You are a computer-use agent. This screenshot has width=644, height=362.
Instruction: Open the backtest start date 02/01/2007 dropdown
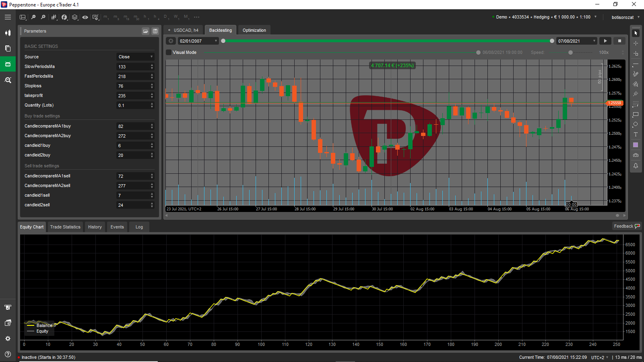[x=198, y=41]
